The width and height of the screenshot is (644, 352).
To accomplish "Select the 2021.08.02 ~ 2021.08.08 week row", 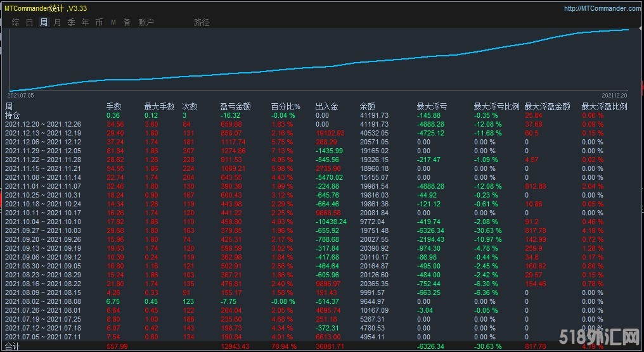I will click(43, 302).
